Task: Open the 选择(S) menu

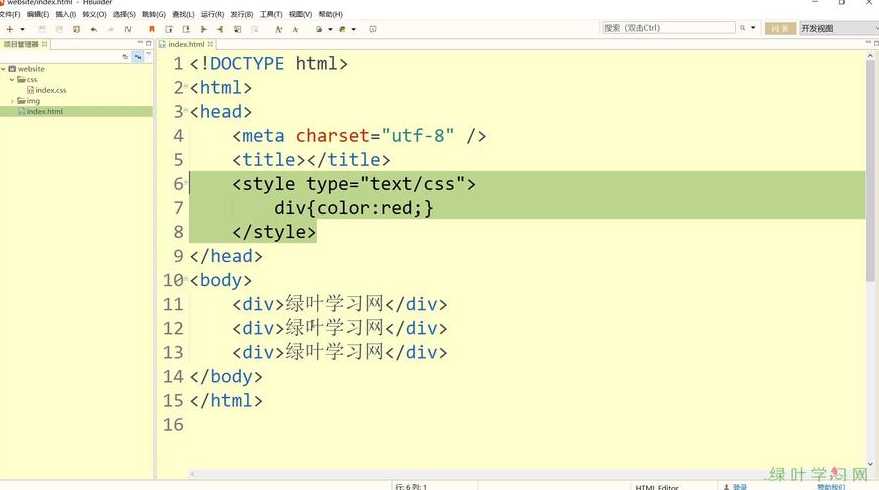Action: tap(124, 14)
